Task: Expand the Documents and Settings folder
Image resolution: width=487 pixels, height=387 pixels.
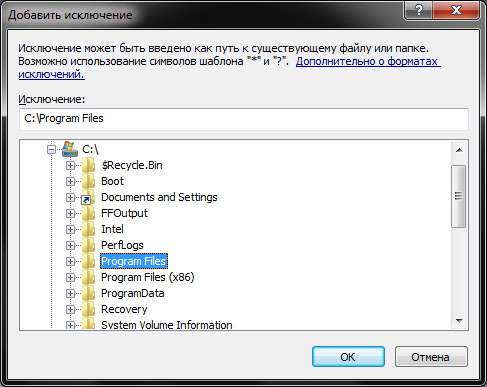Action: tap(70, 197)
